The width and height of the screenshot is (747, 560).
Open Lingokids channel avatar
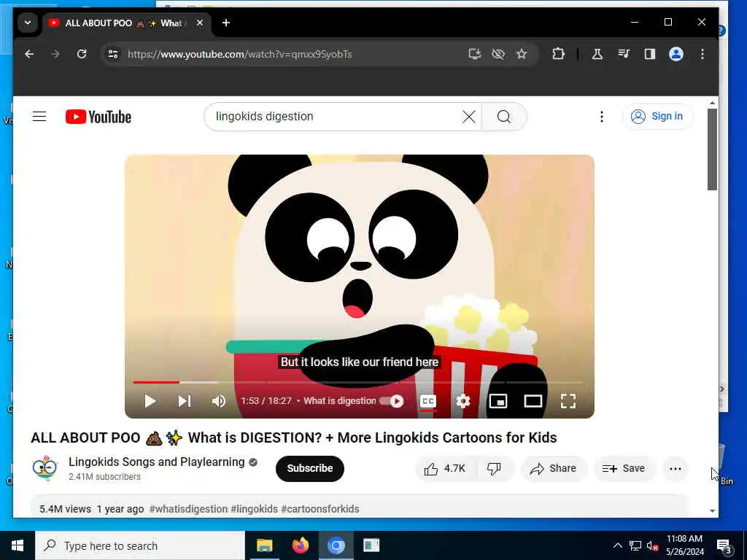pos(44,469)
